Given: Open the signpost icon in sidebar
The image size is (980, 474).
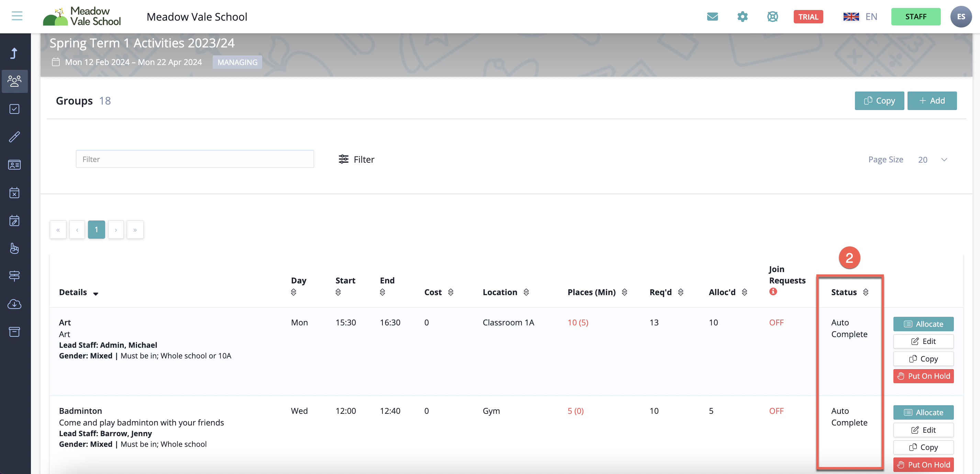Looking at the screenshot, I should tap(14, 276).
